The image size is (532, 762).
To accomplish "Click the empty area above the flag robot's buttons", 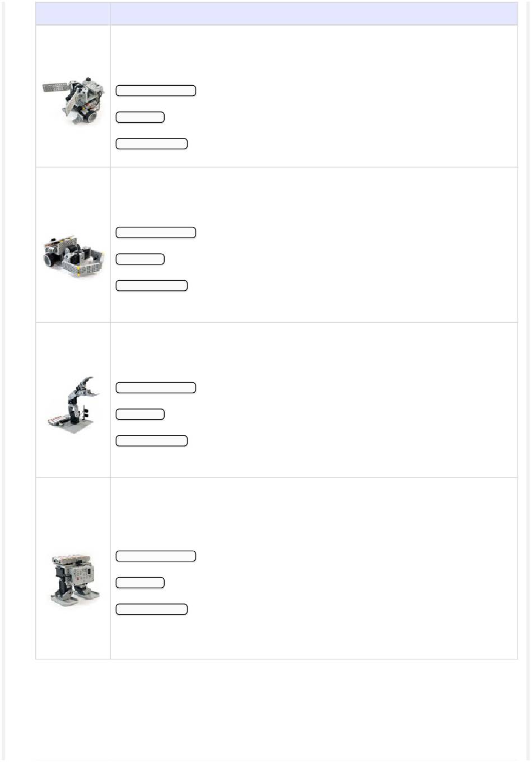I will coord(314,55).
